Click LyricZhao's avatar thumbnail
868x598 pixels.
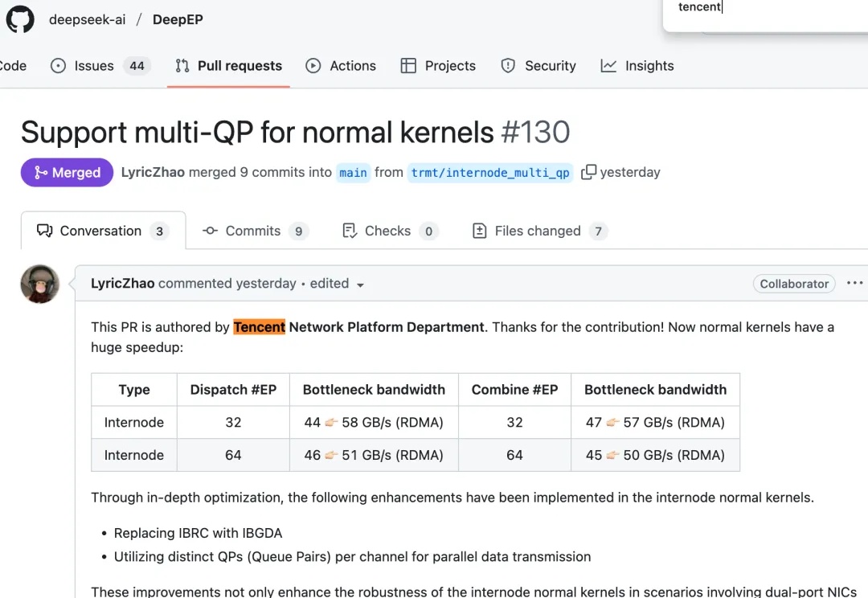pyautogui.click(x=40, y=284)
